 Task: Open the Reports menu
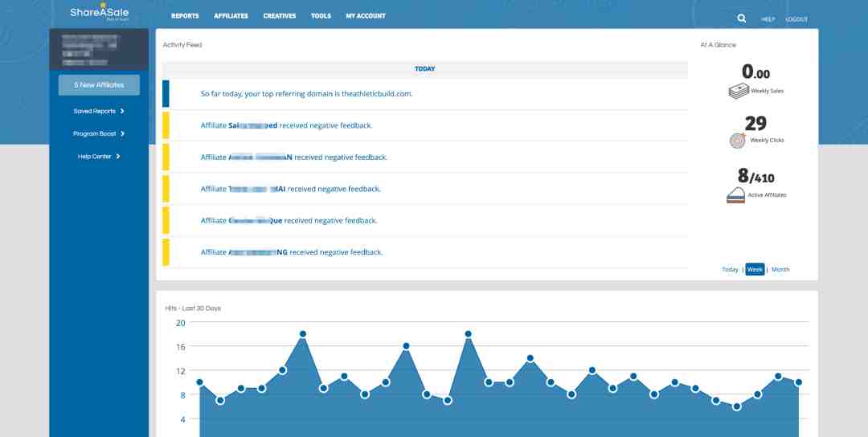(185, 16)
